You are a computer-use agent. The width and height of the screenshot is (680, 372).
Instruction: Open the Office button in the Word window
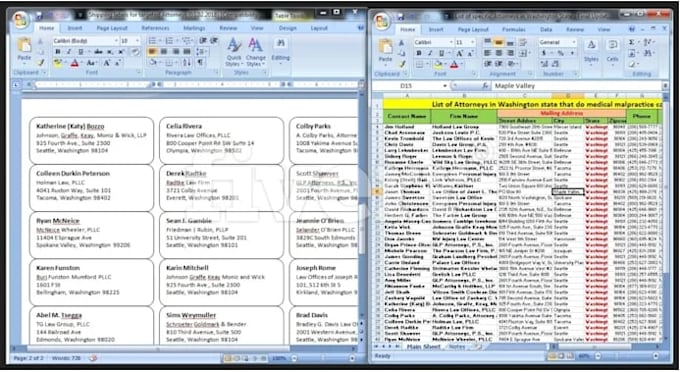20,19
